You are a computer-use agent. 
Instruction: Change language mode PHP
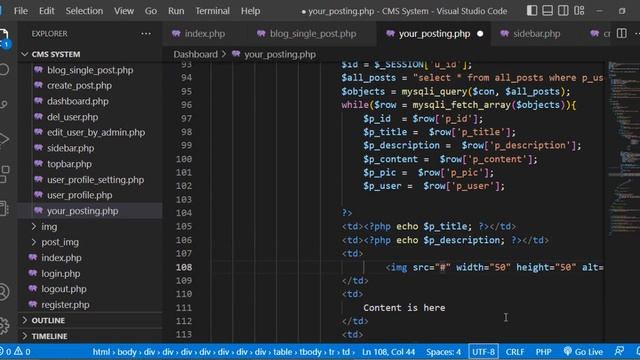543,351
